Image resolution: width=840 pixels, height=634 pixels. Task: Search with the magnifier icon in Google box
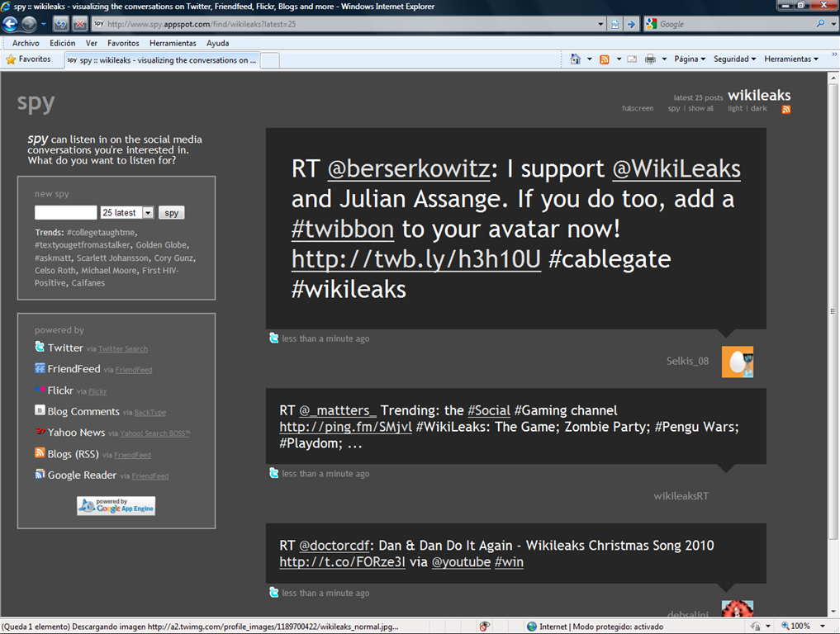820,24
